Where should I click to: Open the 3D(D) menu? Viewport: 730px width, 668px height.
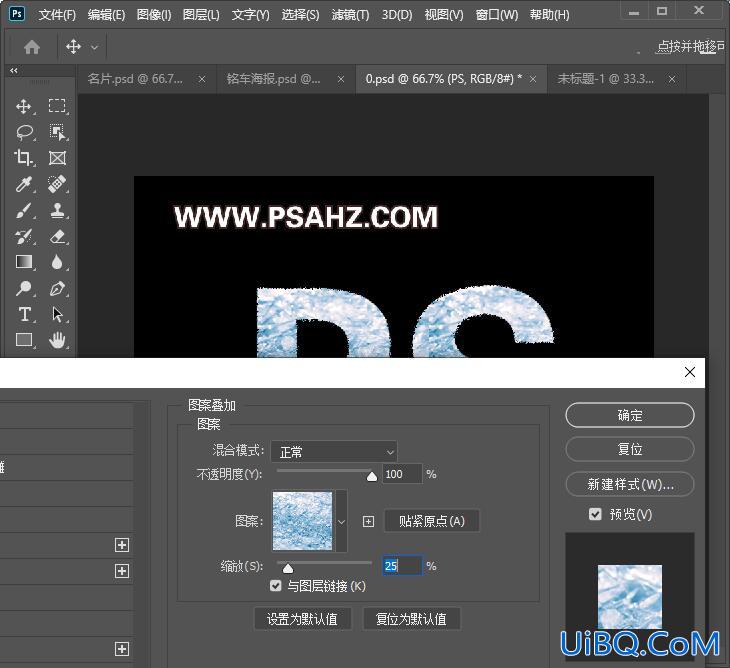click(397, 15)
